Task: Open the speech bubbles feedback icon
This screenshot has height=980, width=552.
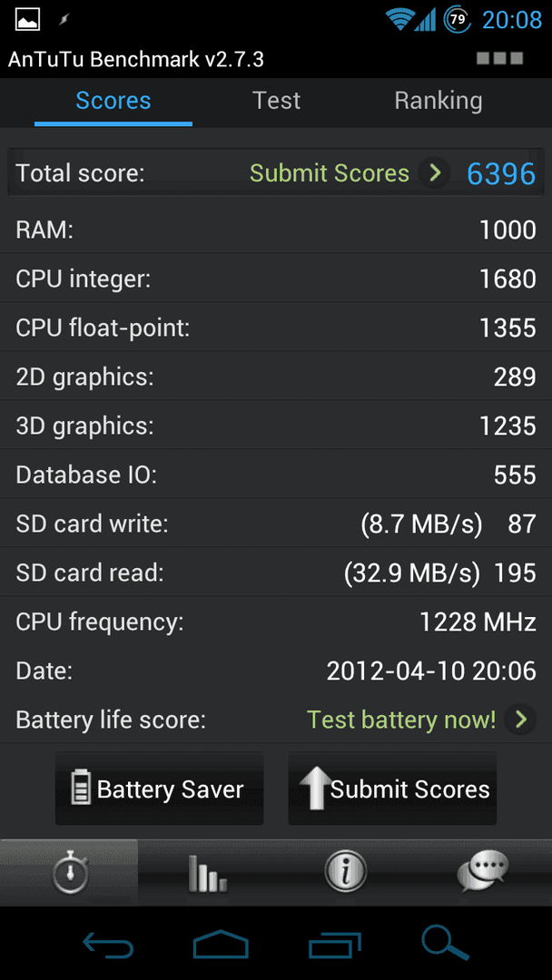Action: pos(483,870)
